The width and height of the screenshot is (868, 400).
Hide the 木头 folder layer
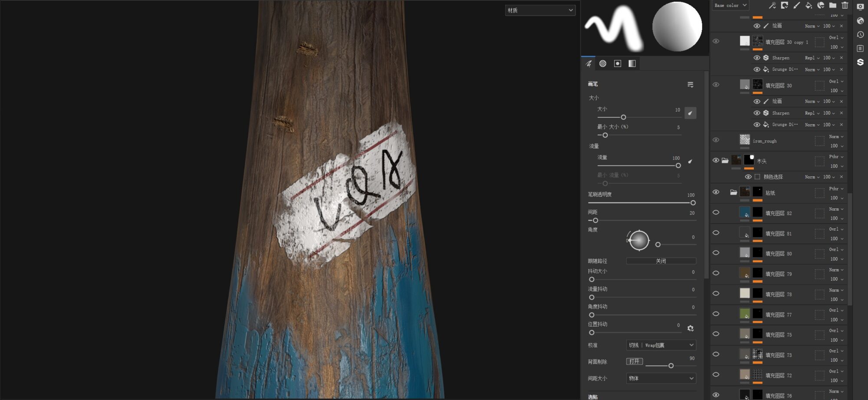click(716, 160)
